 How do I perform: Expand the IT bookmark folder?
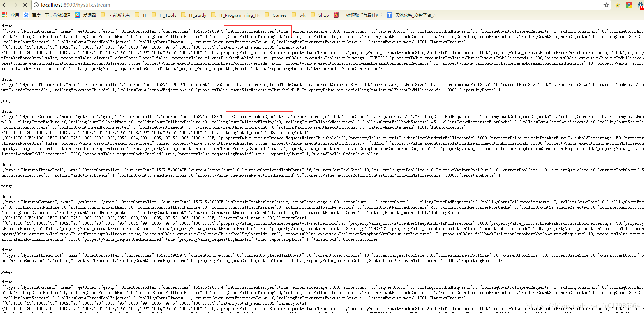pyautogui.click(x=141, y=15)
